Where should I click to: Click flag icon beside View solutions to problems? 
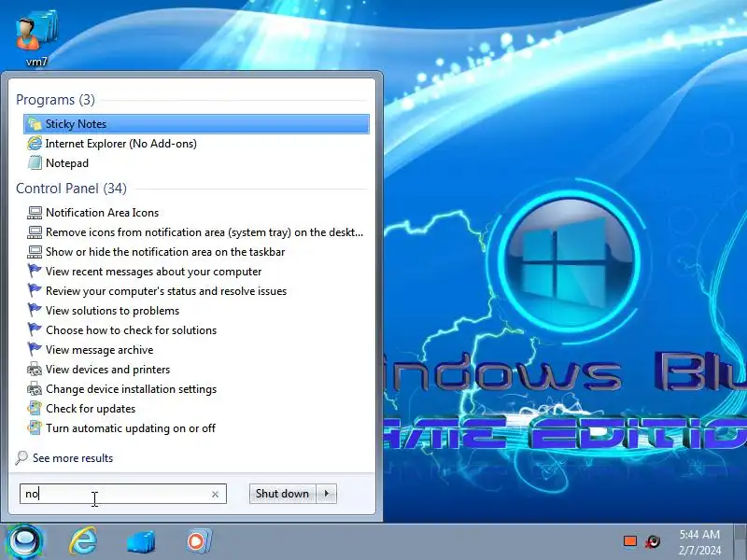tap(35, 310)
